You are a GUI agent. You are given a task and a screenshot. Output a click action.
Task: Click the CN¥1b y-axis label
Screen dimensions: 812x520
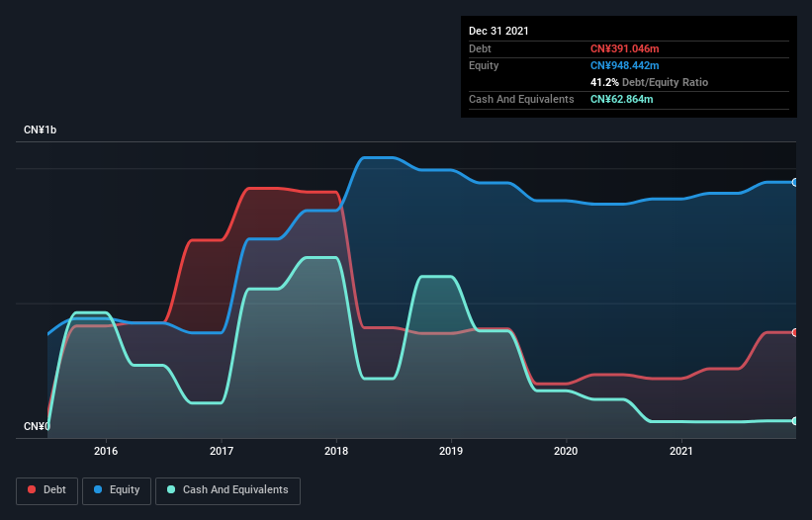point(40,130)
